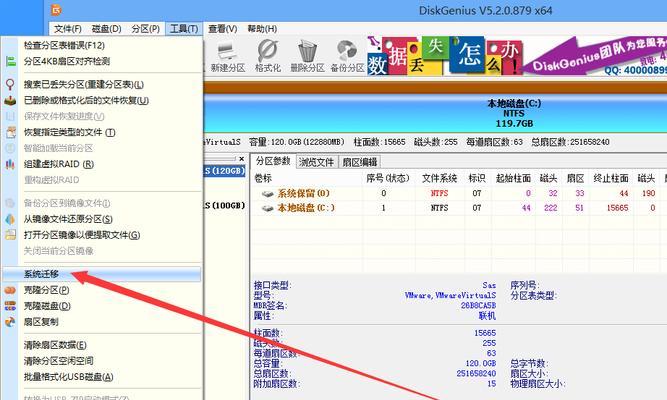Select the S(120GB) disk tree item
Viewport: 667px width, 400px height.
(x=225, y=171)
